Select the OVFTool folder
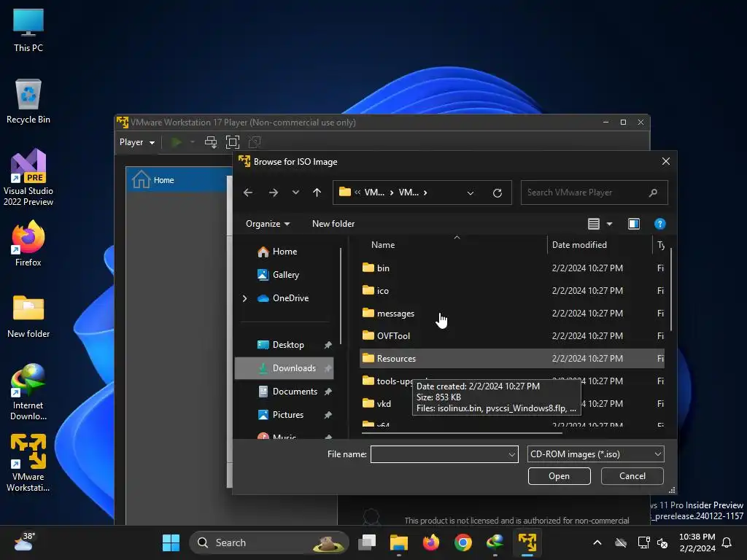Image resolution: width=747 pixels, height=560 pixels. point(511,335)
